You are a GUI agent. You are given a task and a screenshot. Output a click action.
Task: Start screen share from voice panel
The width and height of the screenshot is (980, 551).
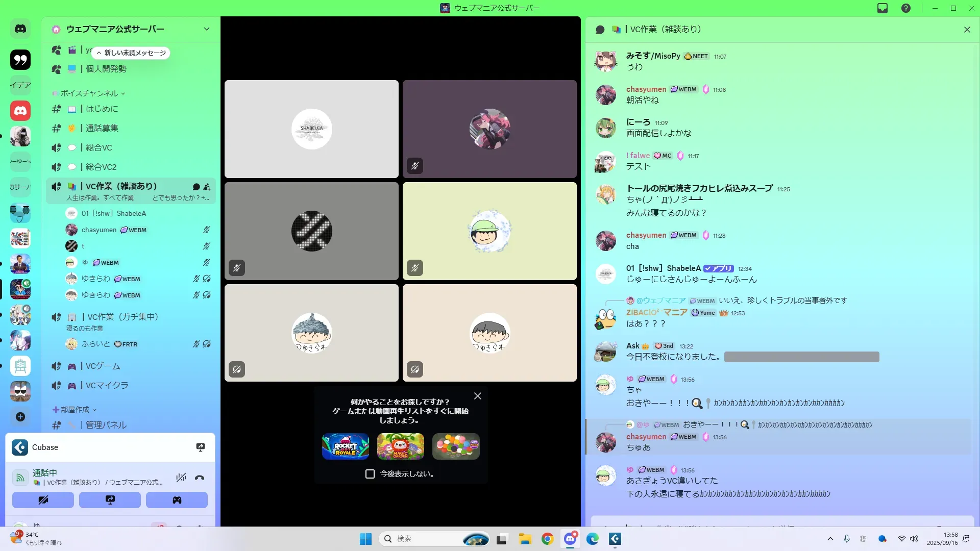[x=110, y=500]
